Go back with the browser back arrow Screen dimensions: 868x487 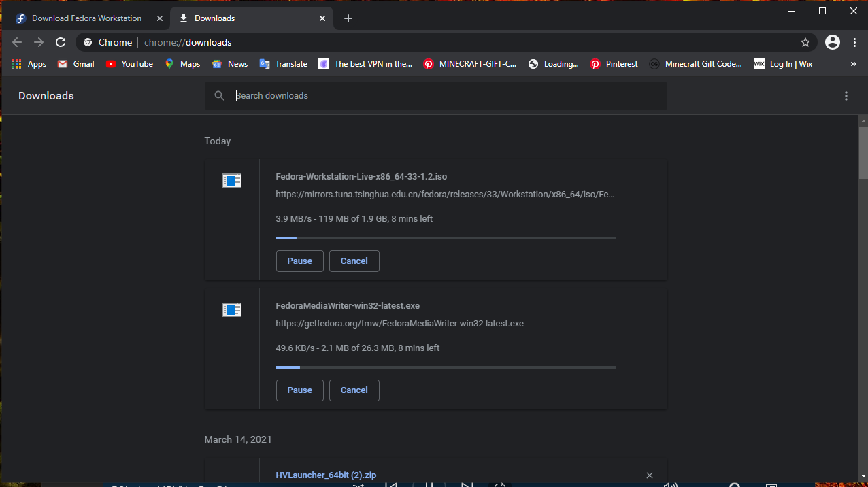coord(17,42)
